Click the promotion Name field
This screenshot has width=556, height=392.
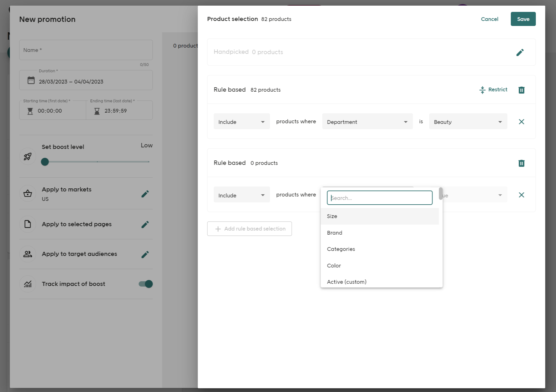[x=86, y=50]
